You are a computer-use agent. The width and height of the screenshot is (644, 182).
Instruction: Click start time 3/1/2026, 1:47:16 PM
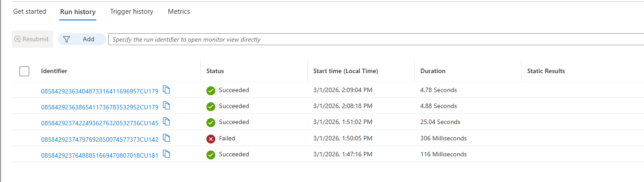click(x=343, y=154)
